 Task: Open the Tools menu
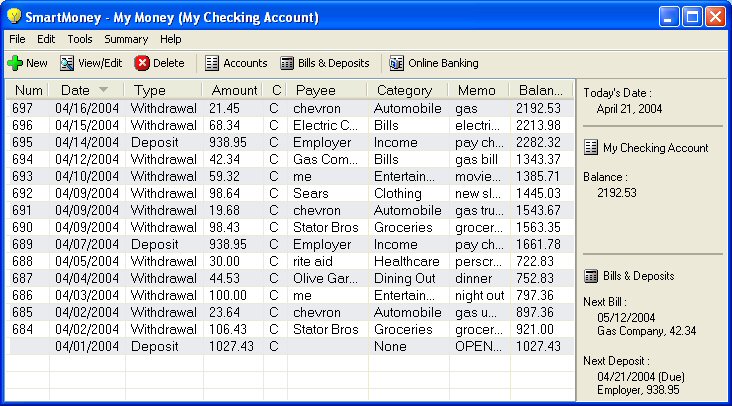pos(80,39)
